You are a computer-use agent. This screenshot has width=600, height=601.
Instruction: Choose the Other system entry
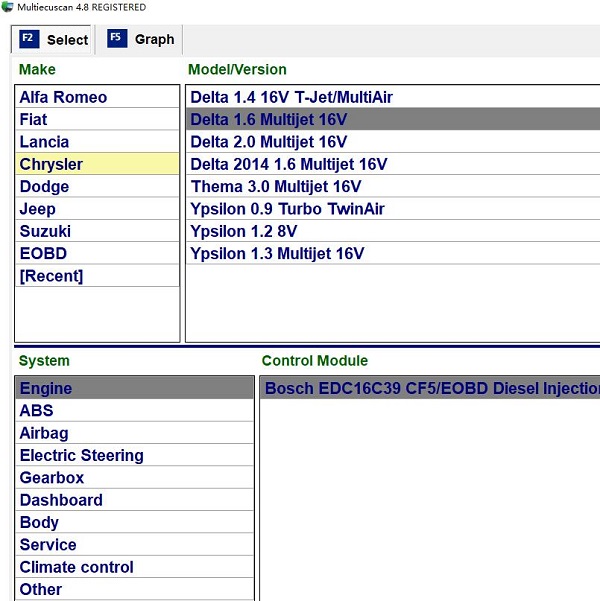pos(135,589)
